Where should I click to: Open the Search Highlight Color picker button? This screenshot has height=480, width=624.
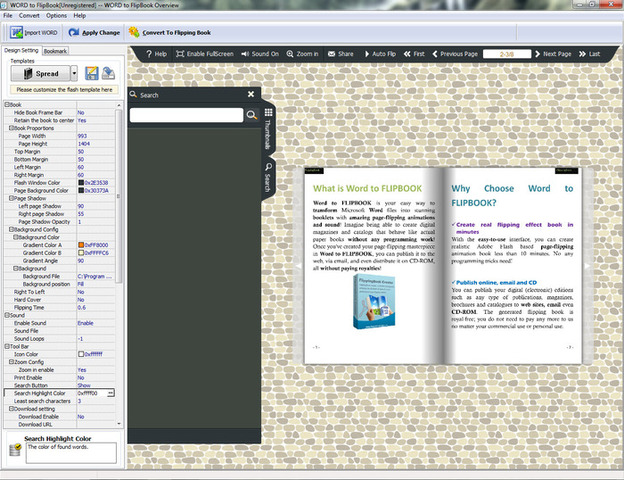click(x=111, y=393)
